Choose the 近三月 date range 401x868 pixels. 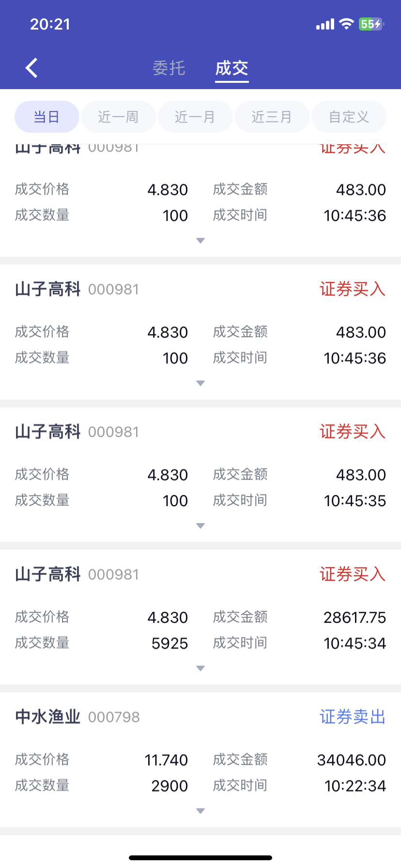pyautogui.click(x=272, y=117)
